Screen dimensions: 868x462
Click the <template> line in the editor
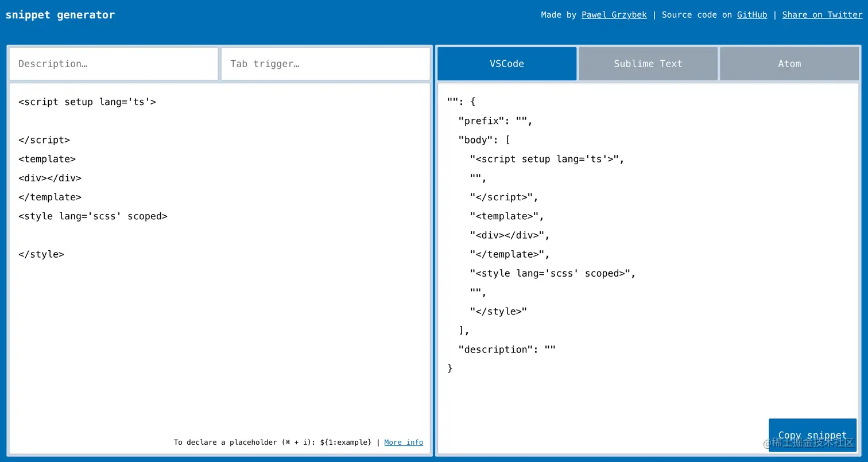point(47,159)
